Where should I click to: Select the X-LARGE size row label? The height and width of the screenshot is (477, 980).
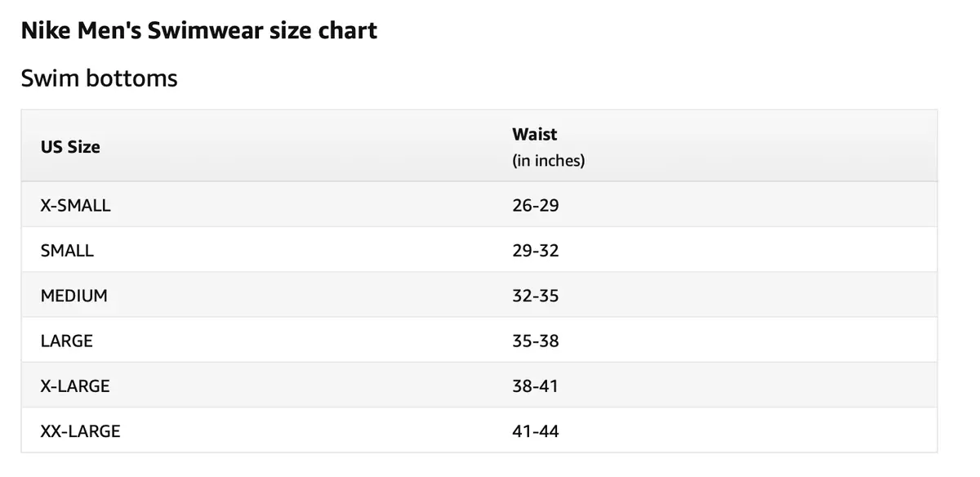pyautogui.click(x=75, y=386)
